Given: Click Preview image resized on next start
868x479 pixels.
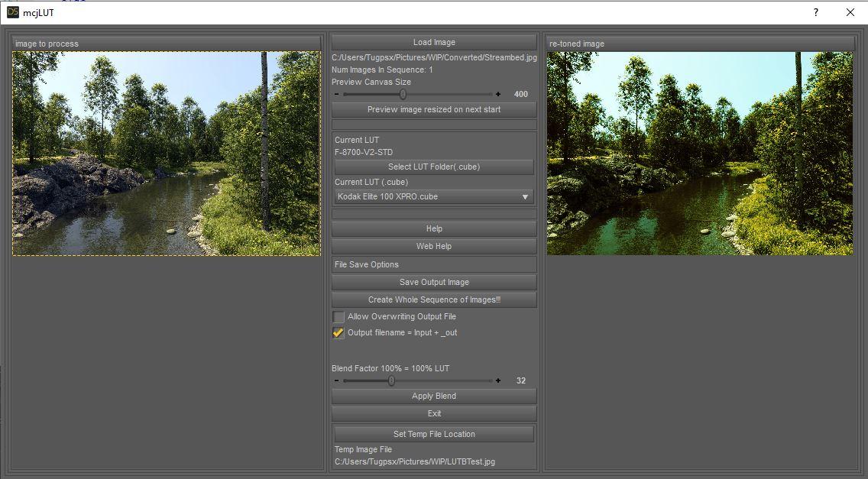Looking at the screenshot, I should pos(434,110).
